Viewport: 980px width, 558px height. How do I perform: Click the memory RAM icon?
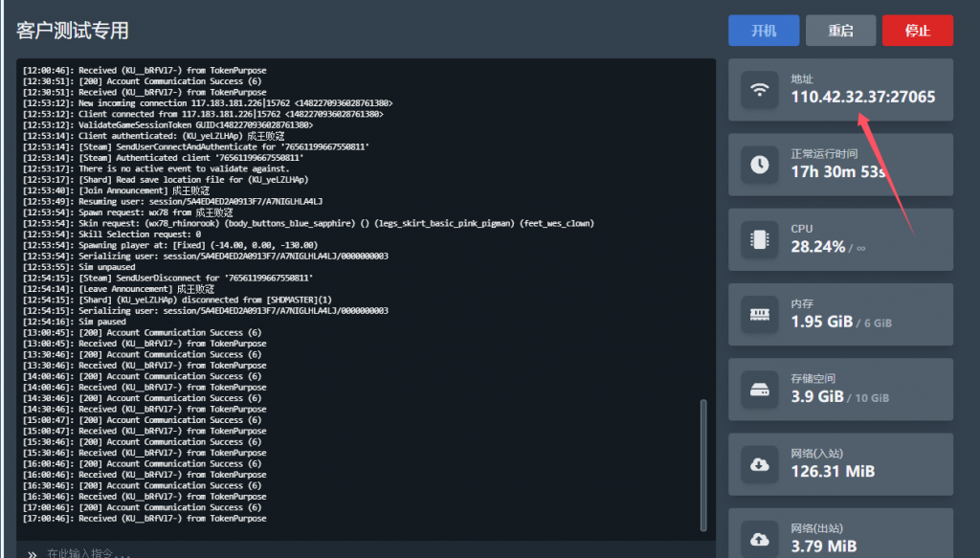[760, 315]
